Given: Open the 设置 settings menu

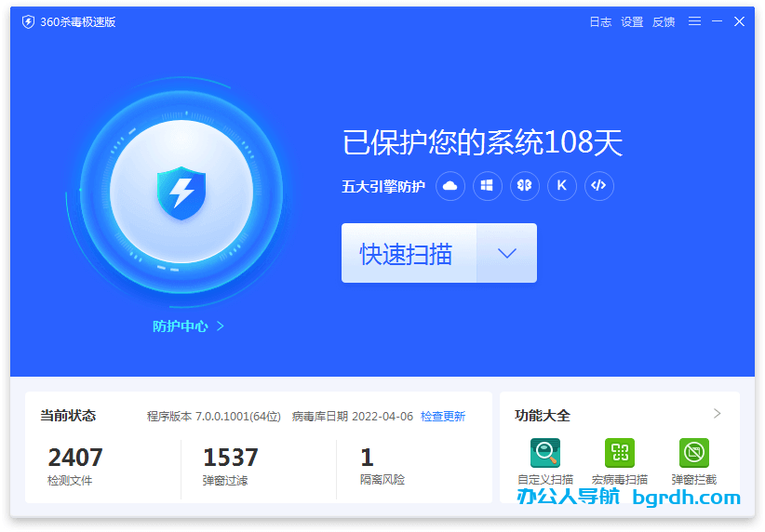Looking at the screenshot, I should pos(632,22).
